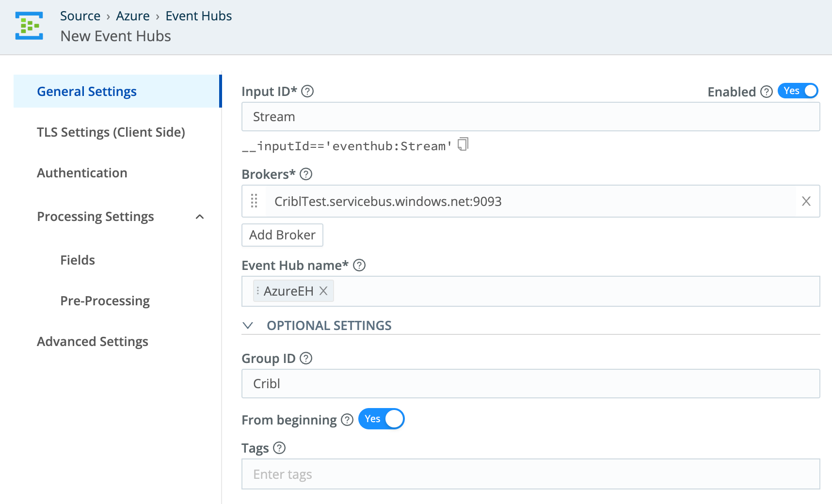Collapse the Optional Settings section
This screenshot has height=504, width=832.
[x=248, y=325]
